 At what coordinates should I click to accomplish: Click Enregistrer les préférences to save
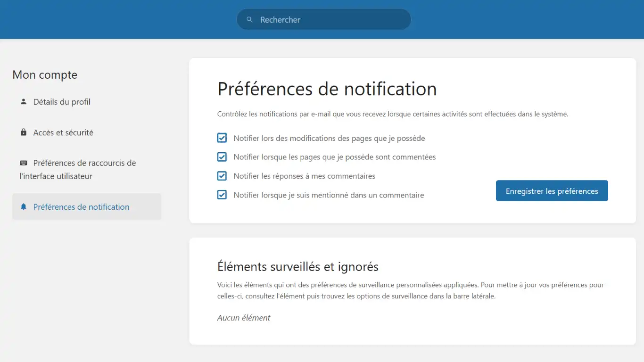[552, 190]
